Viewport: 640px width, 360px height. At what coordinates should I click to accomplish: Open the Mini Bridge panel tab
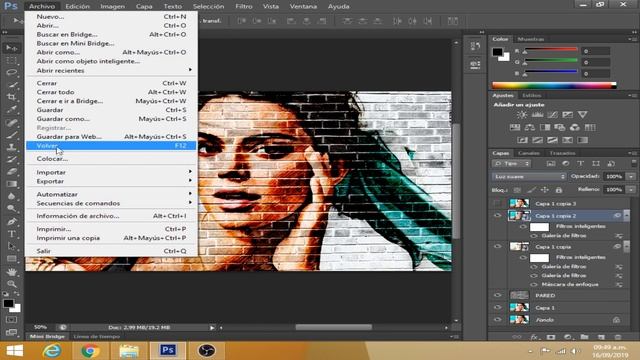47,337
